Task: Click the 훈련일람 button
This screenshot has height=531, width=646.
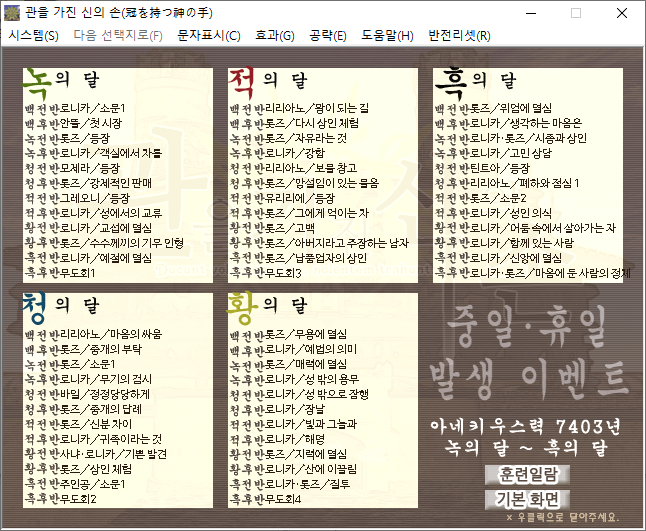Action: (528, 475)
